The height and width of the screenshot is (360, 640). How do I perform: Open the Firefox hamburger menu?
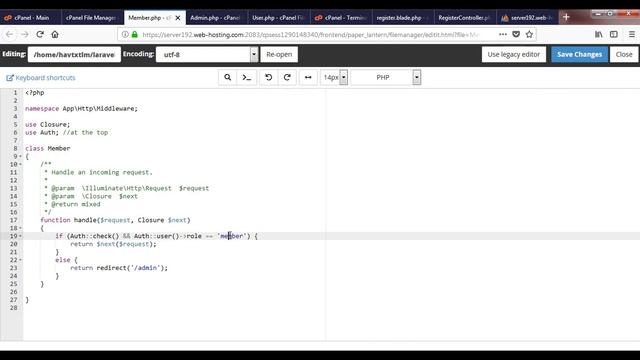(631, 35)
